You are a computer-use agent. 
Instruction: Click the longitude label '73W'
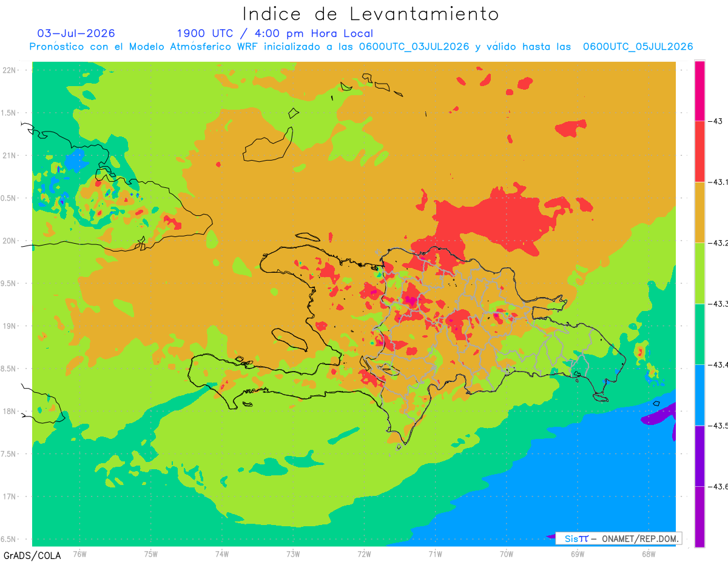click(x=293, y=553)
